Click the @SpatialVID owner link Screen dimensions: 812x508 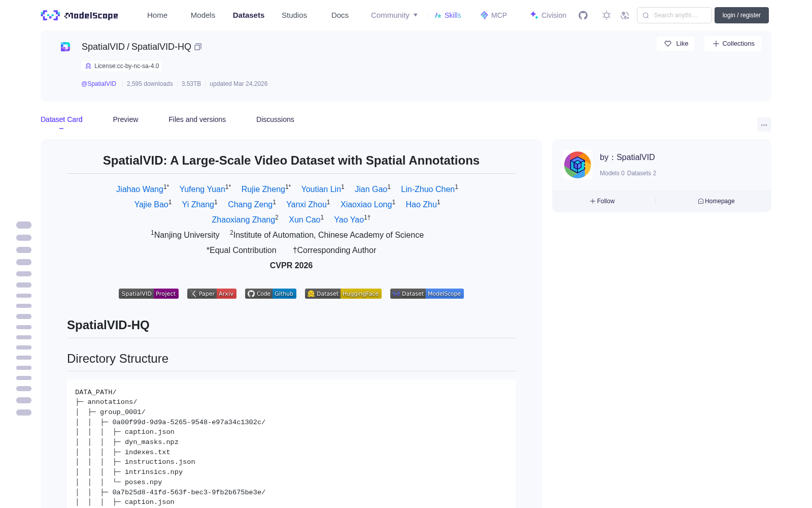click(98, 84)
